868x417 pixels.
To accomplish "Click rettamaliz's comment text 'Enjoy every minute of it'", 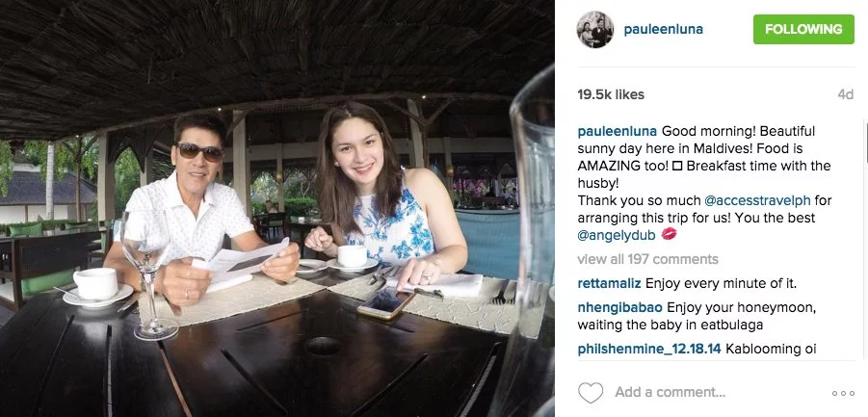I will (721, 284).
